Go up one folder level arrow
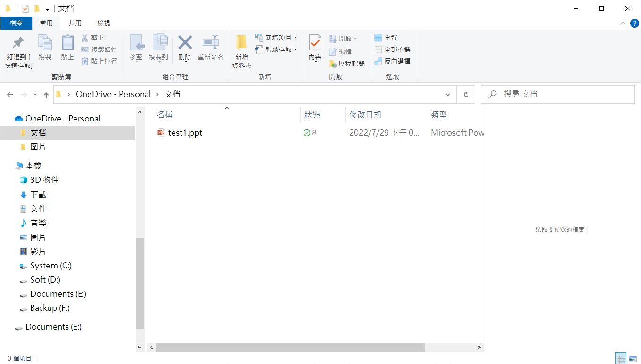This screenshot has height=364, width=641. 46,95
